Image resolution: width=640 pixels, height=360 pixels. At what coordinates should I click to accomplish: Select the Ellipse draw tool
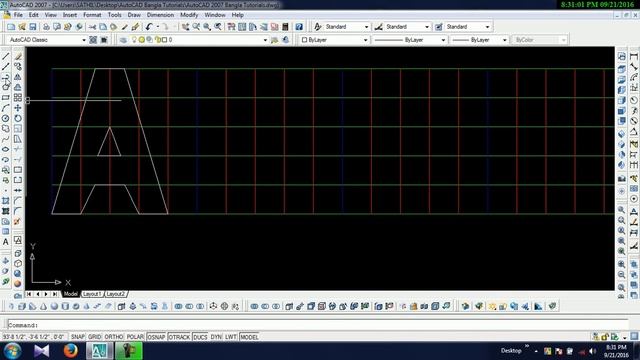pos(6,149)
